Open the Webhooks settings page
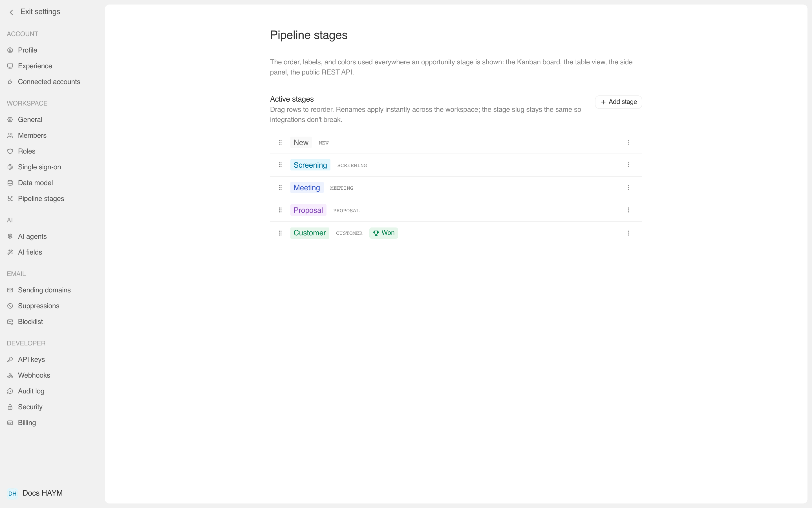 tap(34, 375)
